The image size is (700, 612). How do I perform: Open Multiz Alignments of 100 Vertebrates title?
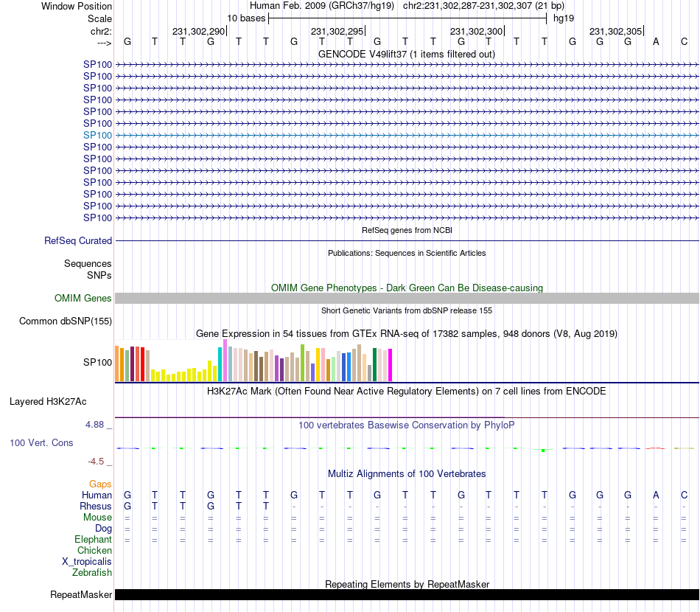click(407, 474)
